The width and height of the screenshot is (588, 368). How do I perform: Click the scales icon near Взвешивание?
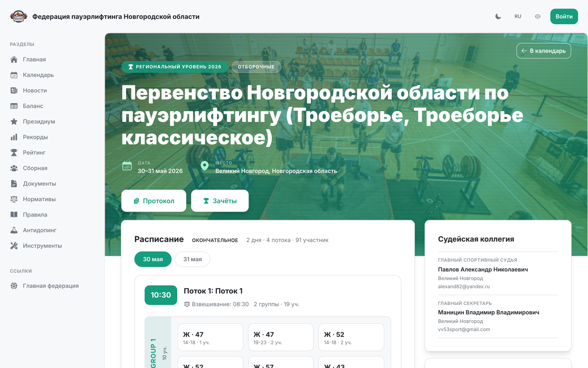tap(187, 304)
